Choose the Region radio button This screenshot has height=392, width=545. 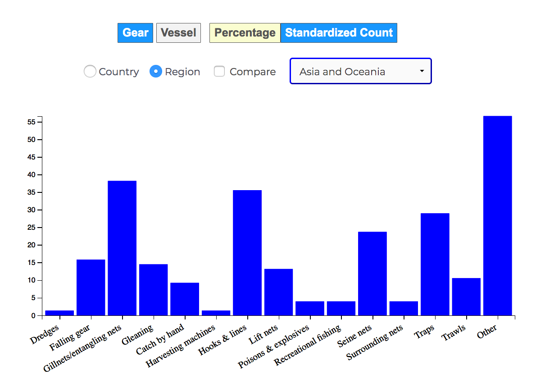pyautogui.click(x=156, y=71)
